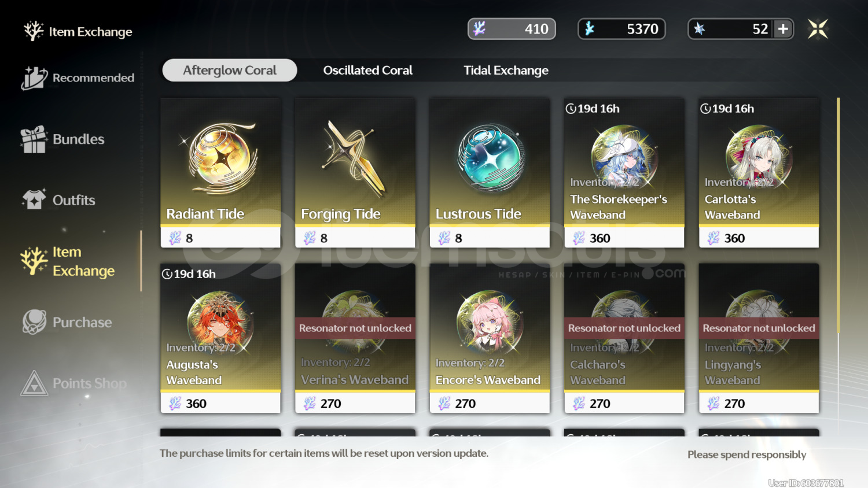The height and width of the screenshot is (488, 868).
Task: Select the Radiant Tide item card
Action: pyautogui.click(x=220, y=173)
